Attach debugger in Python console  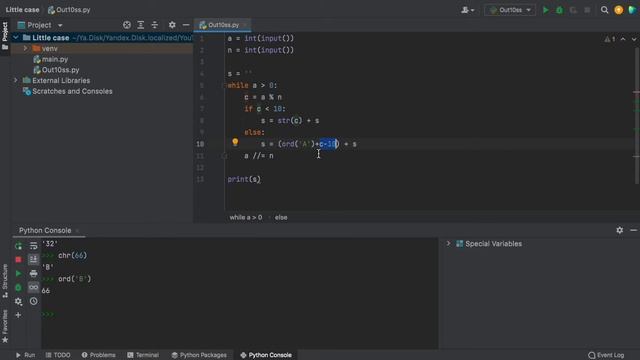(18, 287)
